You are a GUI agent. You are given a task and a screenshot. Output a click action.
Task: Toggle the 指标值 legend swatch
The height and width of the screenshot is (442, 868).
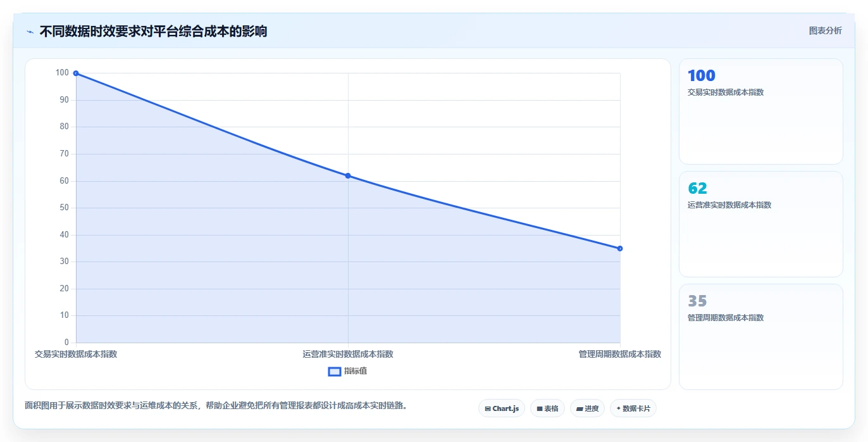(335, 371)
